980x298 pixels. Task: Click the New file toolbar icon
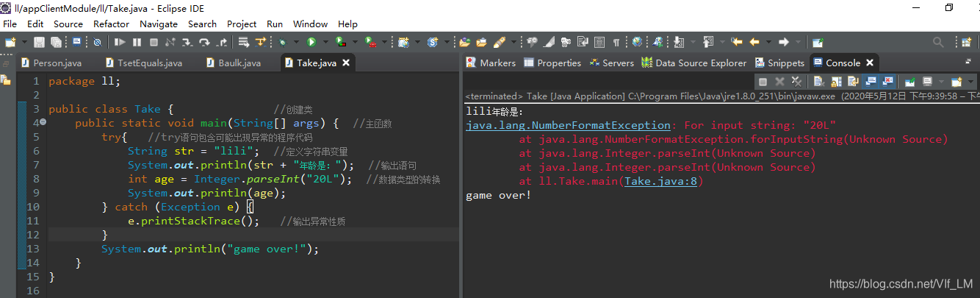click(x=10, y=42)
